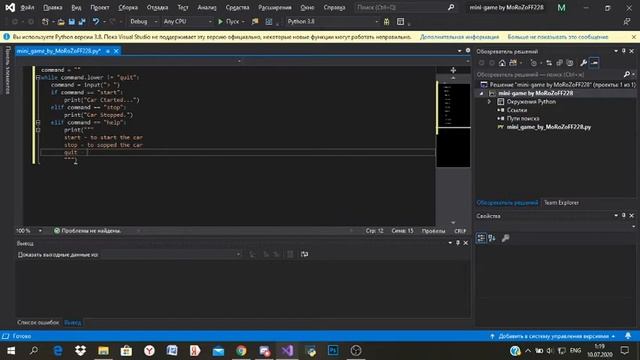Toggle pin on mini_game_by_MoRoZoFF228.py tab
The width and height of the screenshot is (640, 360).
108,51
